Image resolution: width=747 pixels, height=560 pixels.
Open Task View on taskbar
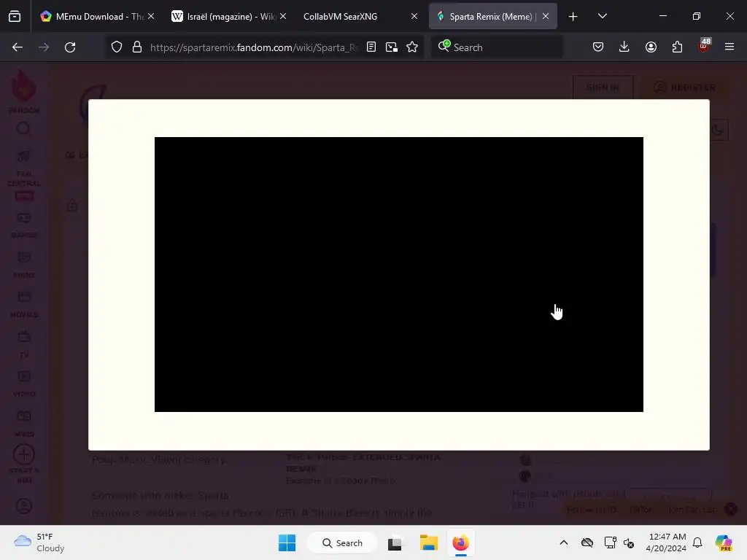pyautogui.click(x=395, y=542)
